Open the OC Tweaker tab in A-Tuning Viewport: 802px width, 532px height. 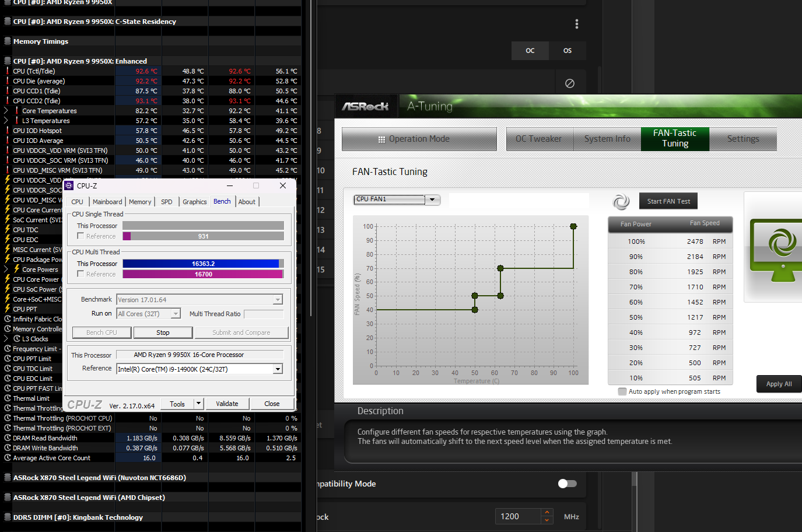539,139
